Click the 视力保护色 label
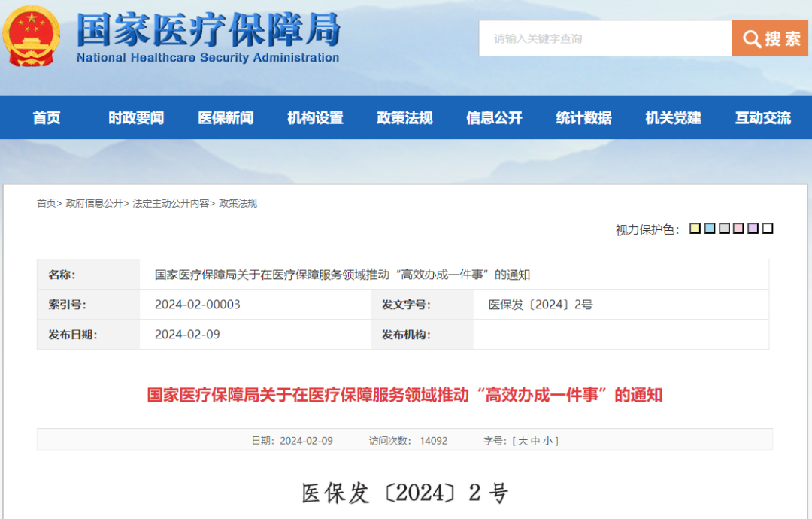 [x=647, y=229]
